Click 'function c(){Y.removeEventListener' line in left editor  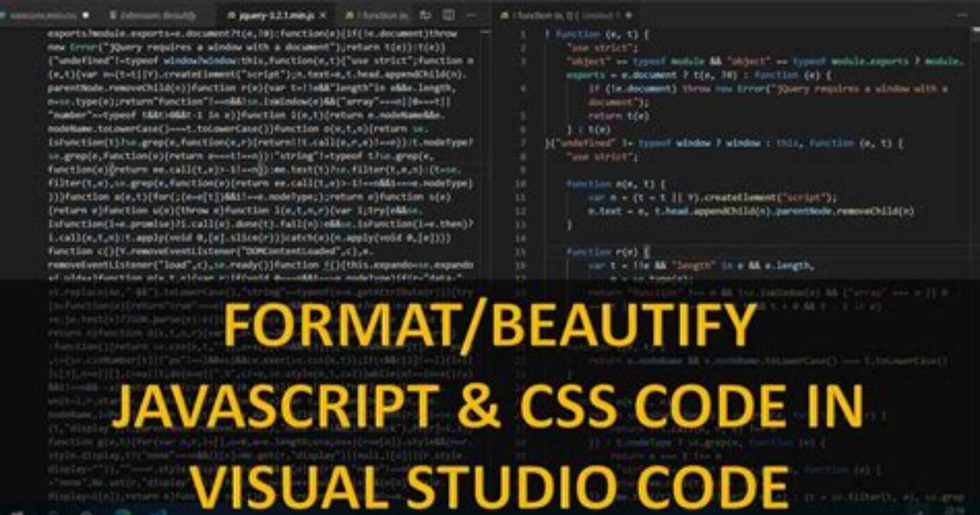[x=211, y=251]
